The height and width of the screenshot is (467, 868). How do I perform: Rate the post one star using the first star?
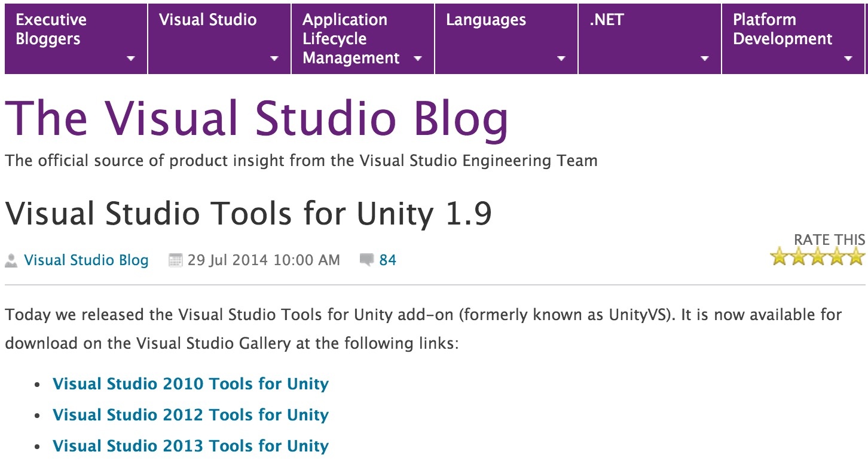pos(778,257)
